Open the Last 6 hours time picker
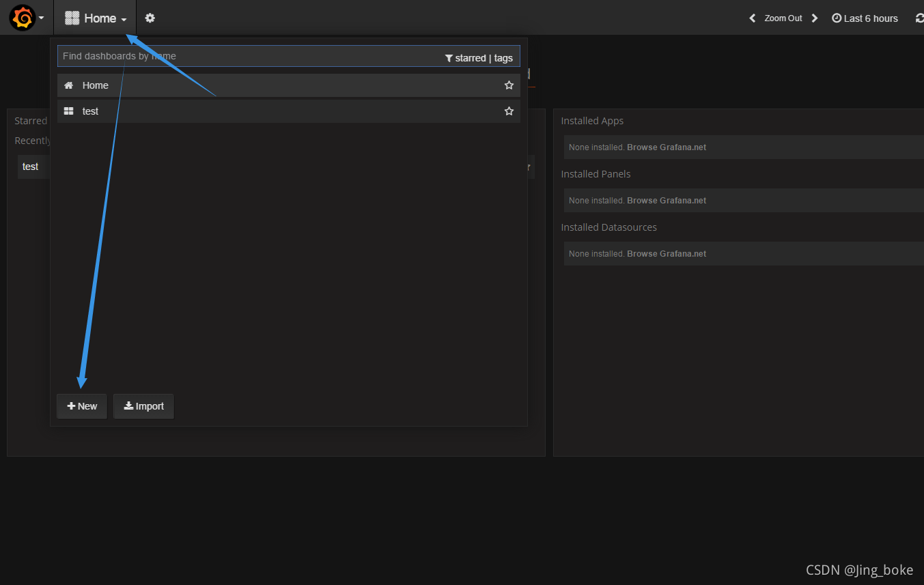This screenshot has width=924, height=585. (x=865, y=18)
